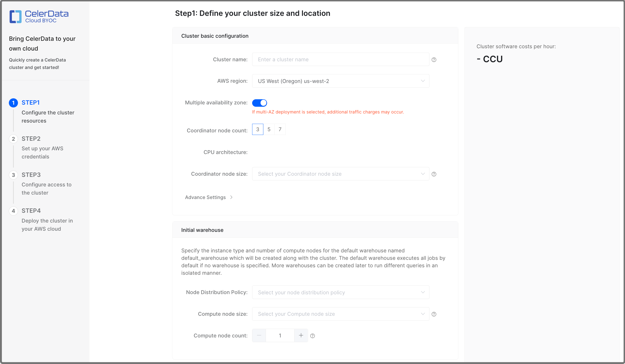Viewport: 625px width, 364px height.
Task: Open the Compute node size dropdown
Action: pos(340,314)
